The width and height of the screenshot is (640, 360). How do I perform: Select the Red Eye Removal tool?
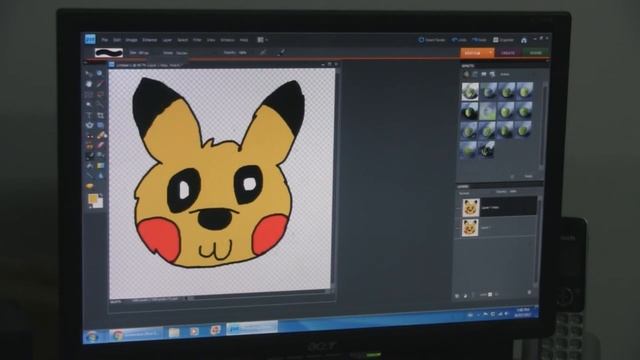click(x=90, y=136)
